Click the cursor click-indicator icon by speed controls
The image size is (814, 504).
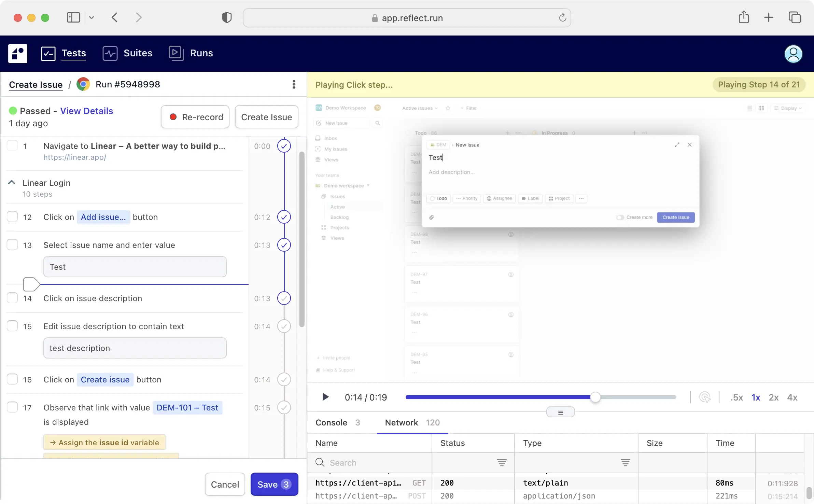705,397
